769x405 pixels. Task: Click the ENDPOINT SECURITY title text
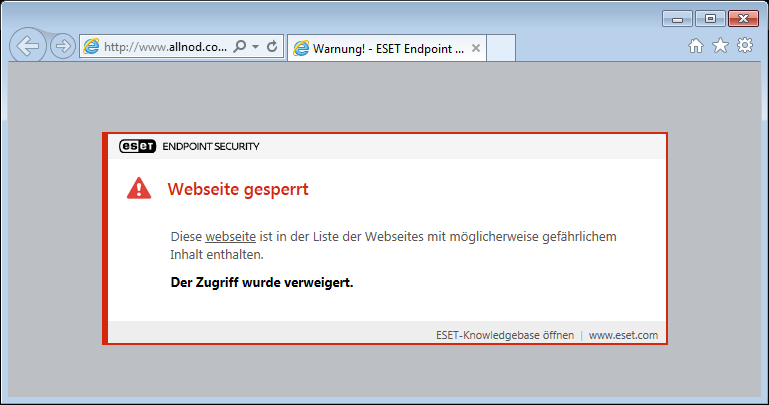click(211, 147)
